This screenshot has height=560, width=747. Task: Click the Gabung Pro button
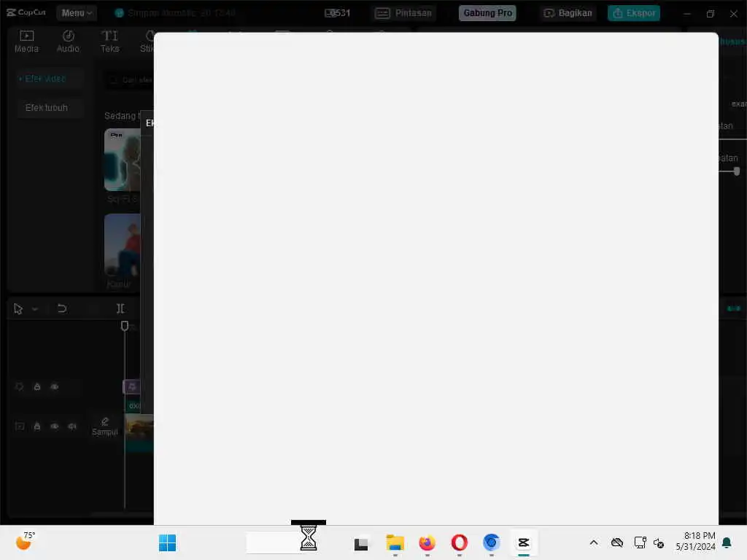487,13
